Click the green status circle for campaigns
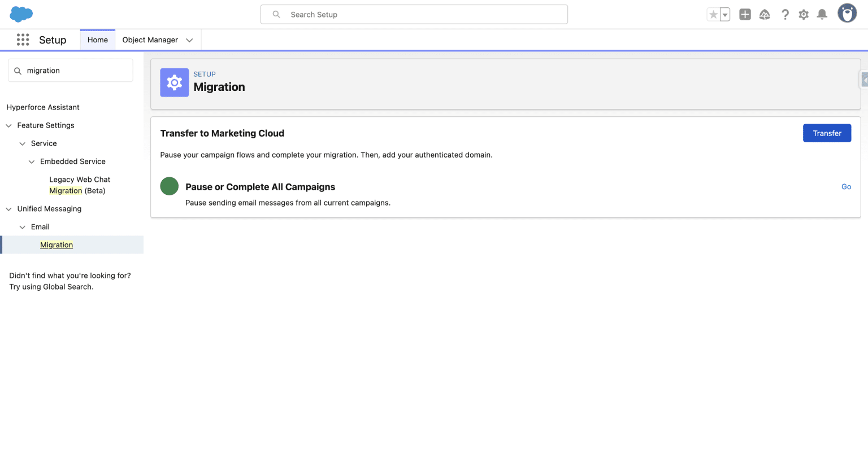Viewport: 868px width, 472px height. tap(169, 186)
